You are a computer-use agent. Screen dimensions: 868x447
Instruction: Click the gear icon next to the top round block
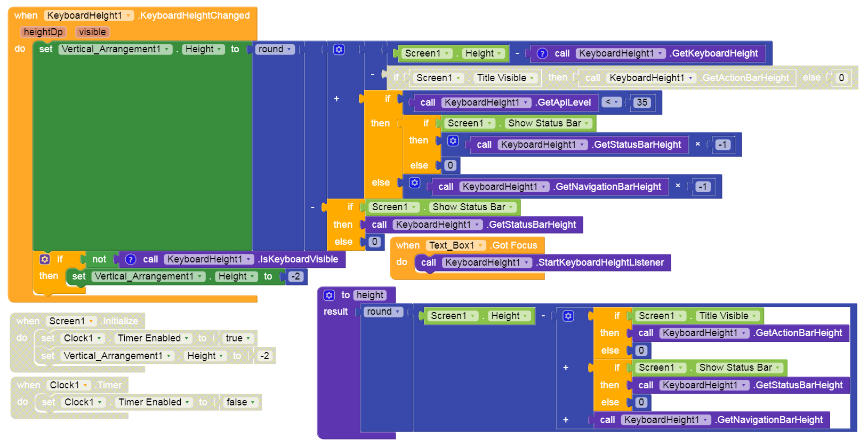(x=339, y=50)
